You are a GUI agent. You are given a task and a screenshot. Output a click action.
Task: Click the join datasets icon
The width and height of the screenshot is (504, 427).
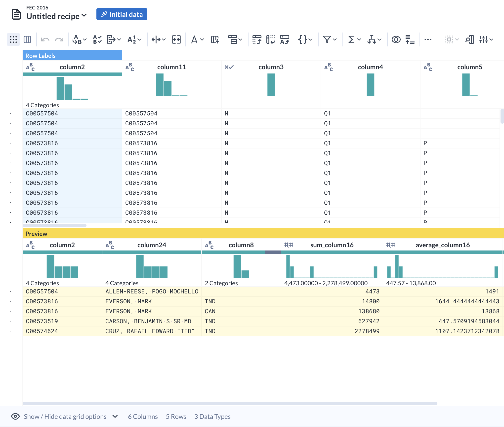click(396, 39)
